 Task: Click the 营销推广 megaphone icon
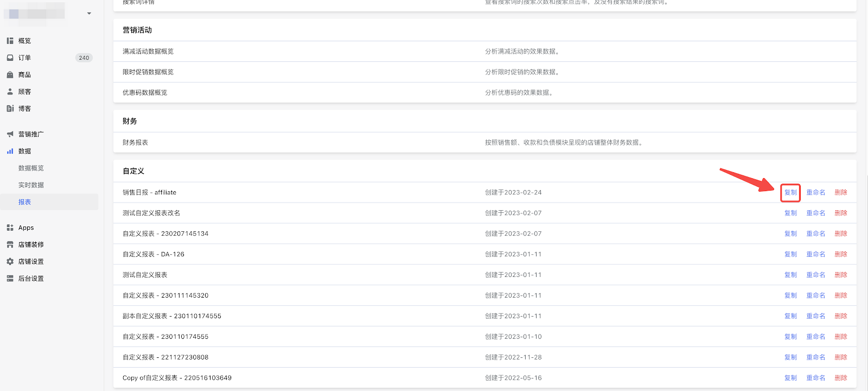point(10,134)
